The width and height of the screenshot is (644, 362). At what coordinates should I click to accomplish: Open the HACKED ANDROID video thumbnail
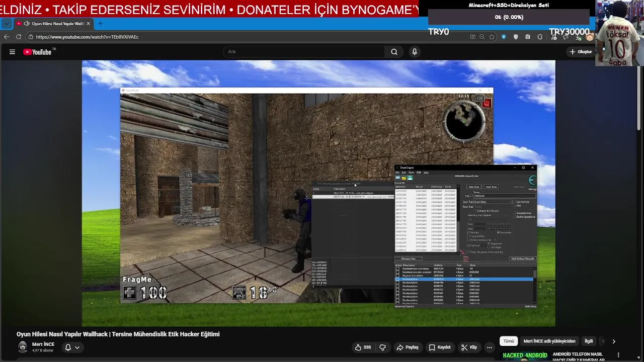click(525, 356)
